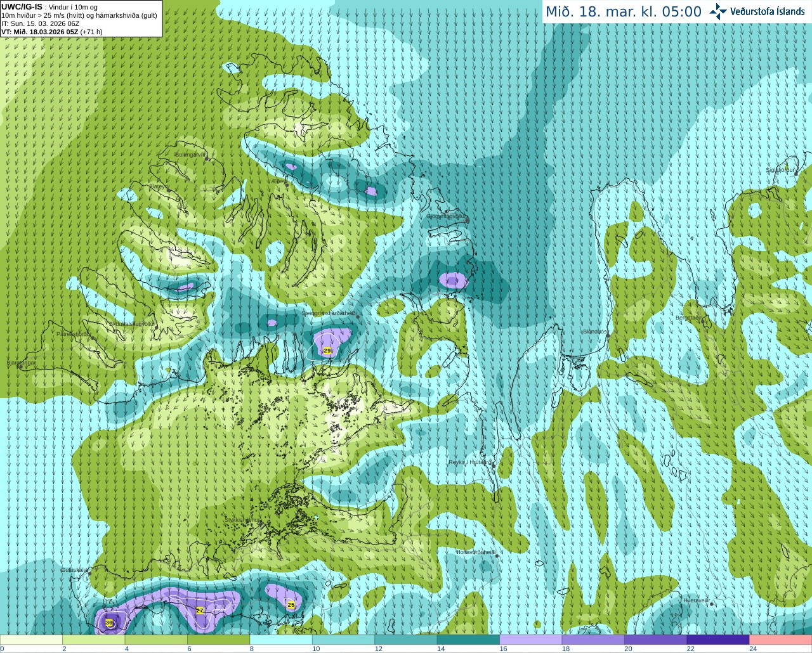Viewport: 812px width, 653px height.
Task: Click the yellow gust label 27
Action: 200,611
